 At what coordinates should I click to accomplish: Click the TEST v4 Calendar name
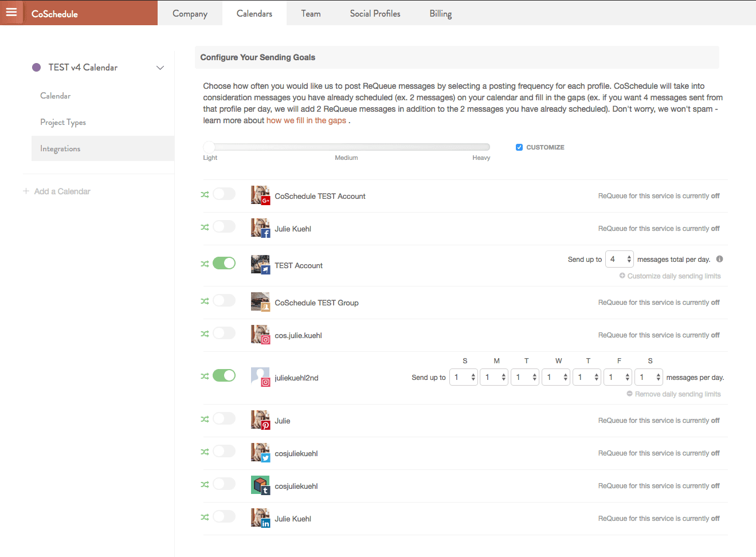pos(83,68)
